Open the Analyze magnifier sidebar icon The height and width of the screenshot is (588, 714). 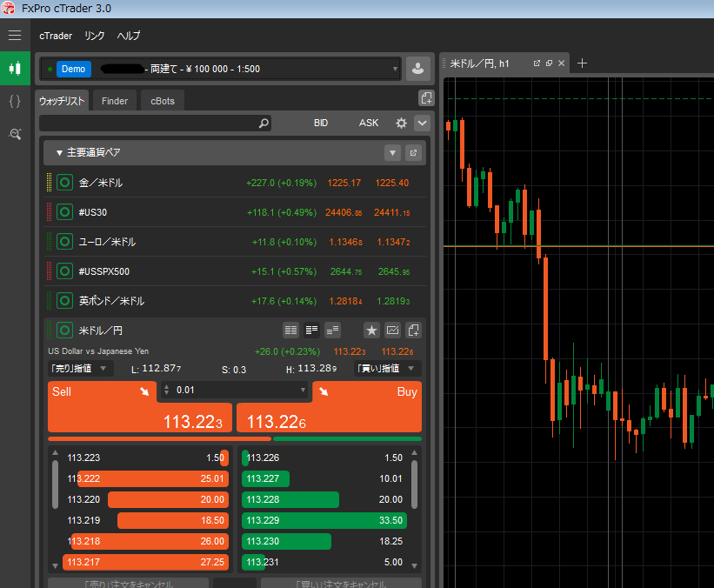15,134
